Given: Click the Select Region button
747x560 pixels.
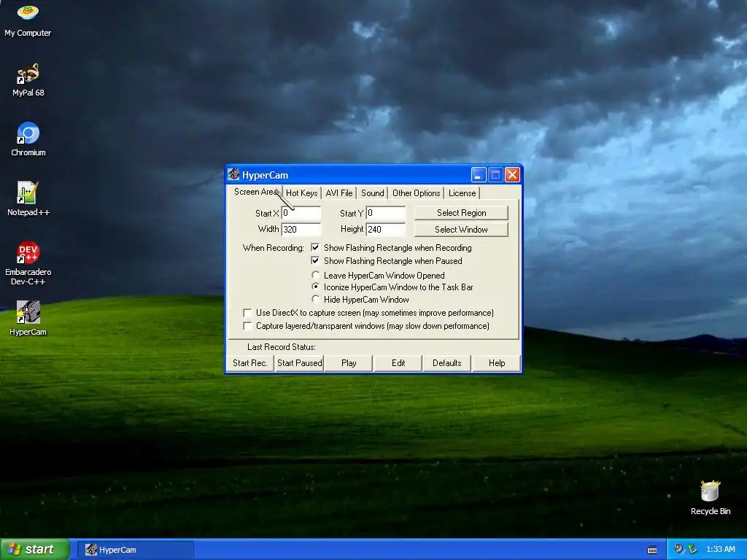Looking at the screenshot, I should tap(461, 213).
